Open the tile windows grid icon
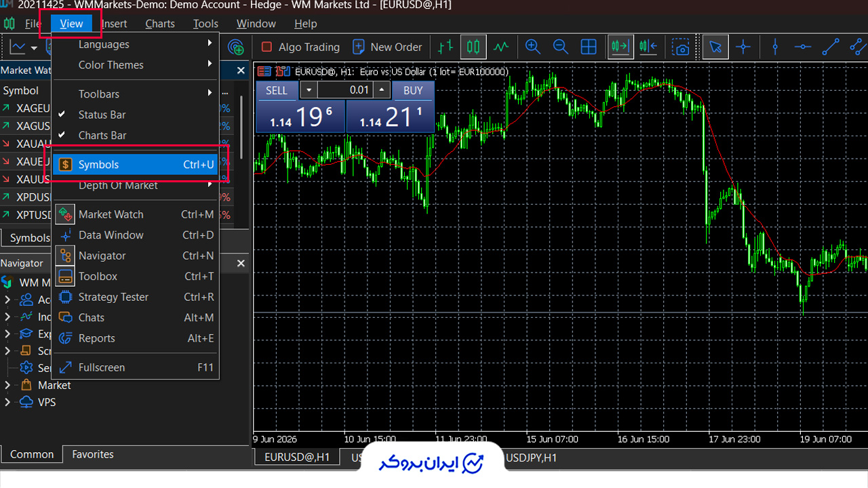 click(x=589, y=47)
